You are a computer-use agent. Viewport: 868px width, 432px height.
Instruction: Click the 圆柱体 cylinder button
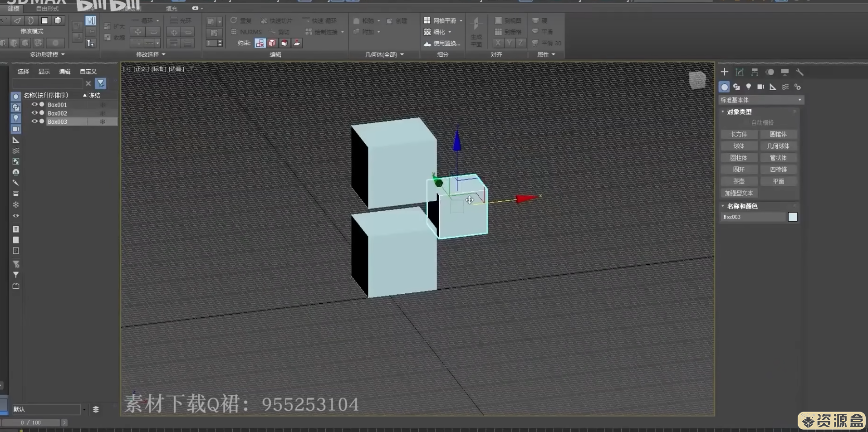(x=739, y=158)
